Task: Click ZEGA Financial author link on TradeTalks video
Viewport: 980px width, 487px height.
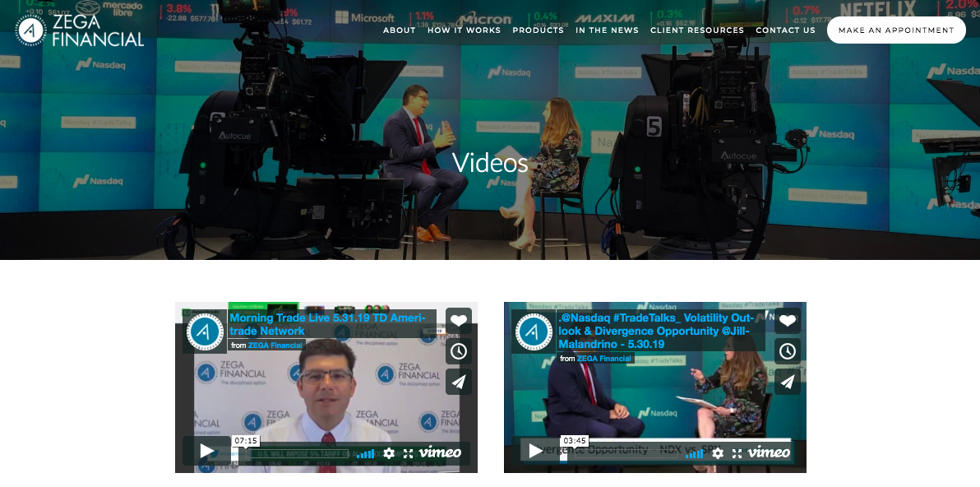Action: click(603, 358)
